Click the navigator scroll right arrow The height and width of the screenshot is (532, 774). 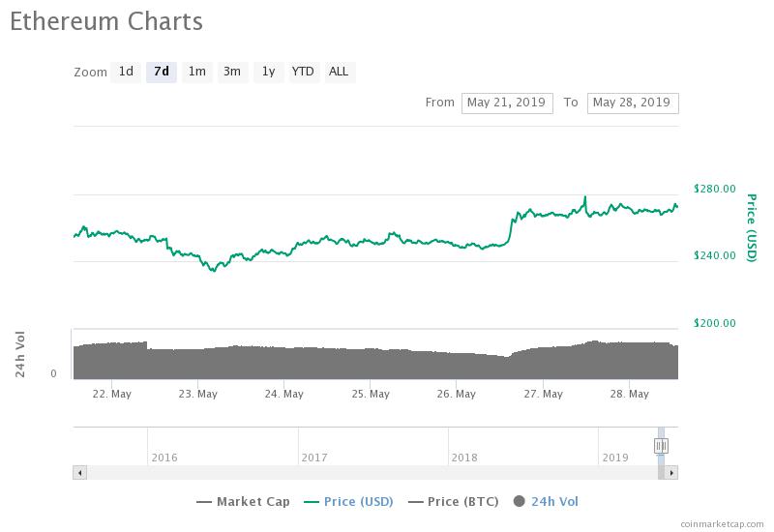click(x=671, y=473)
